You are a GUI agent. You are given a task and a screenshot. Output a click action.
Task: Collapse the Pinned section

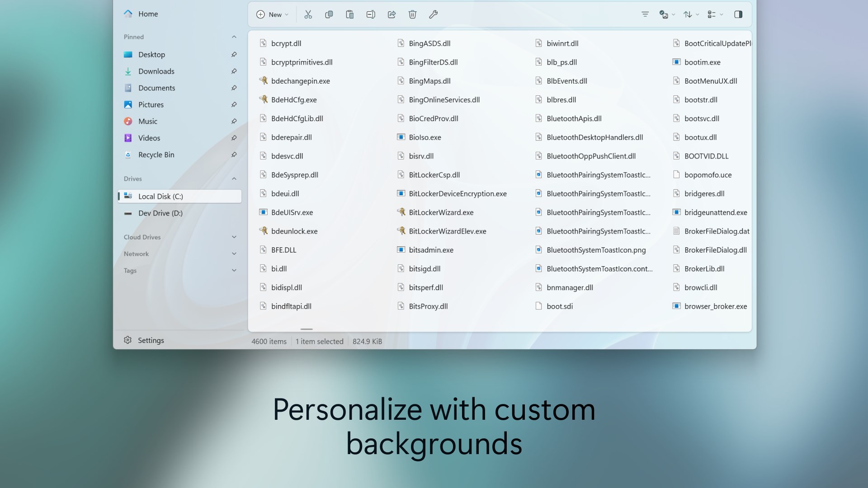[234, 37]
